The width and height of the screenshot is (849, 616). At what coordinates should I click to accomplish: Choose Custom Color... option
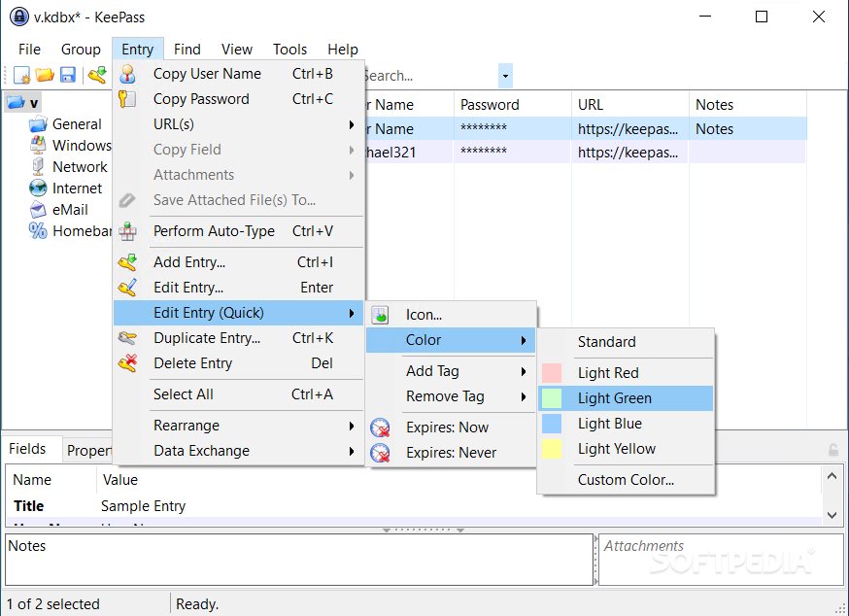(626, 480)
